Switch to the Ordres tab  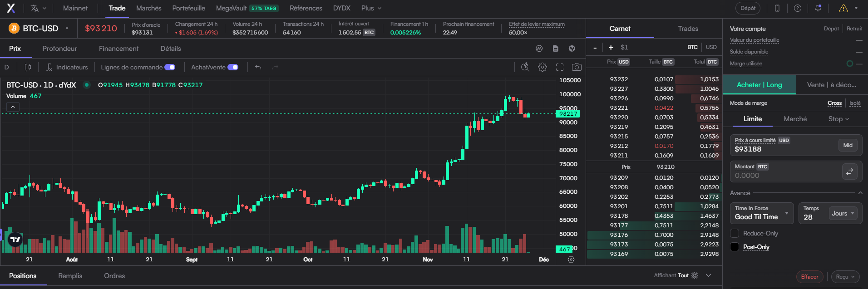click(x=114, y=276)
